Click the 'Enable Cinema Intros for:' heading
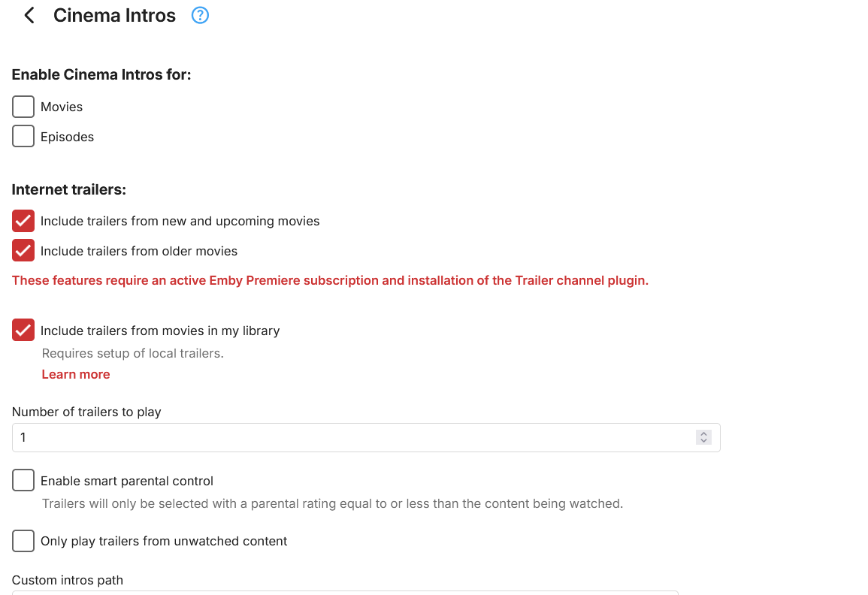The height and width of the screenshot is (595, 868). coord(101,74)
